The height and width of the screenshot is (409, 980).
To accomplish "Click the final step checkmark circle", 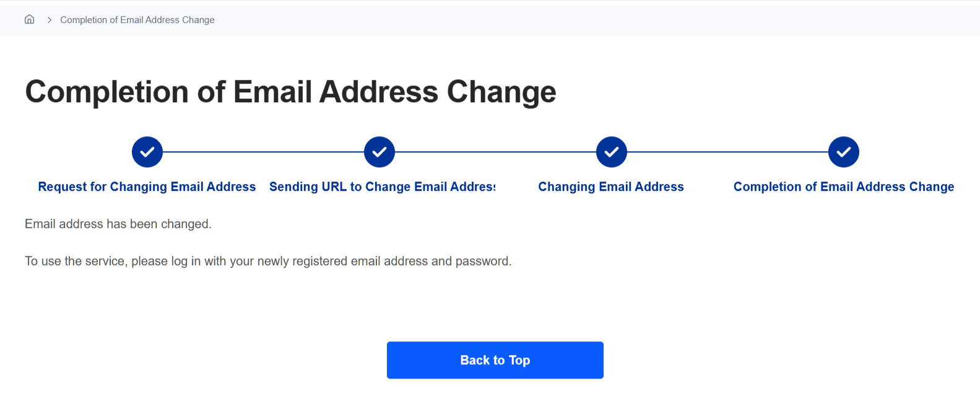I will tap(844, 152).
